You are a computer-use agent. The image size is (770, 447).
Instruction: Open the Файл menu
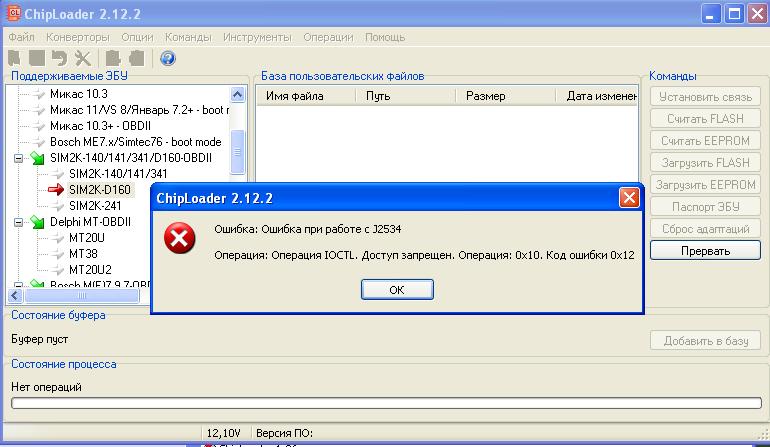(x=22, y=37)
